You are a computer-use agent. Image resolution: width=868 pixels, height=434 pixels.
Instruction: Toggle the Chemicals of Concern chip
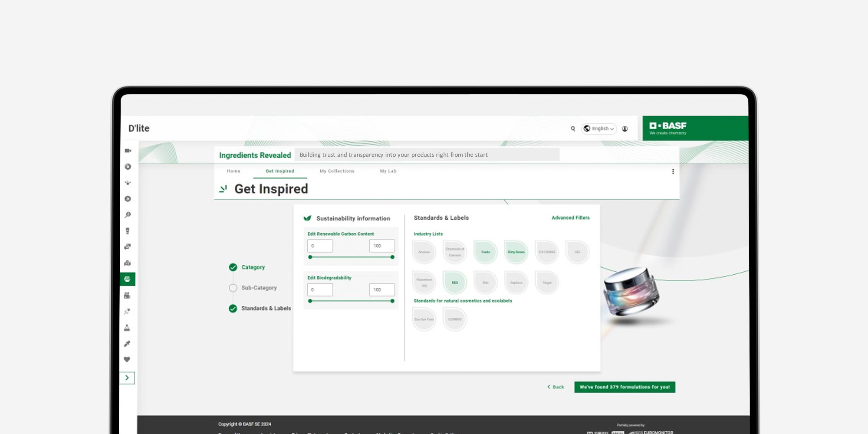click(x=455, y=252)
